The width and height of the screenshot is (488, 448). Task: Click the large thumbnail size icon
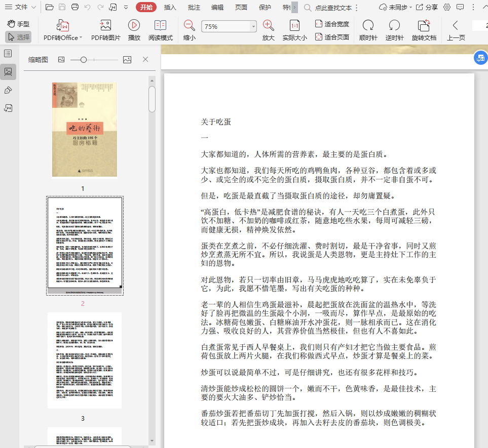(127, 60)
